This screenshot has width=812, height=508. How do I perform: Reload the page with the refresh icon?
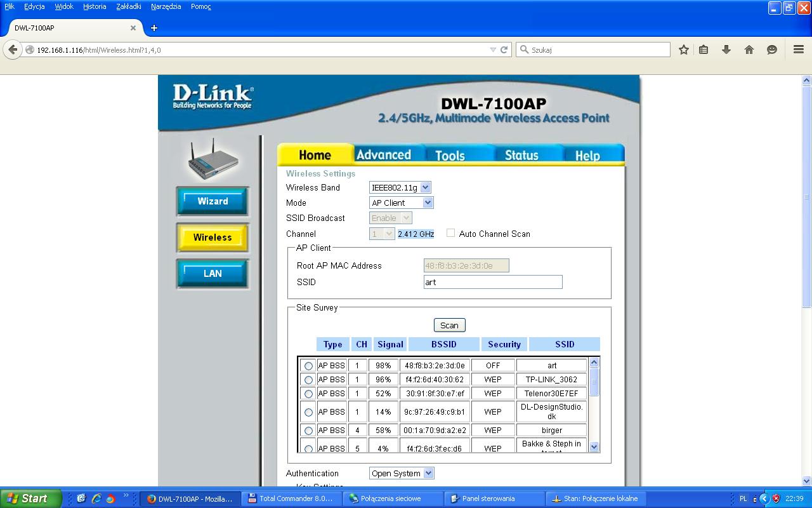[x=504, y=50]
